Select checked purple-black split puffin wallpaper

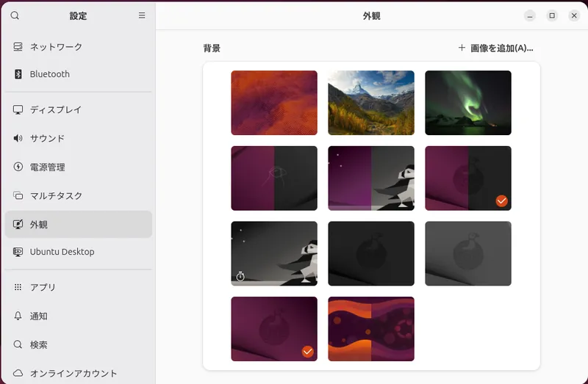[468, 178]
